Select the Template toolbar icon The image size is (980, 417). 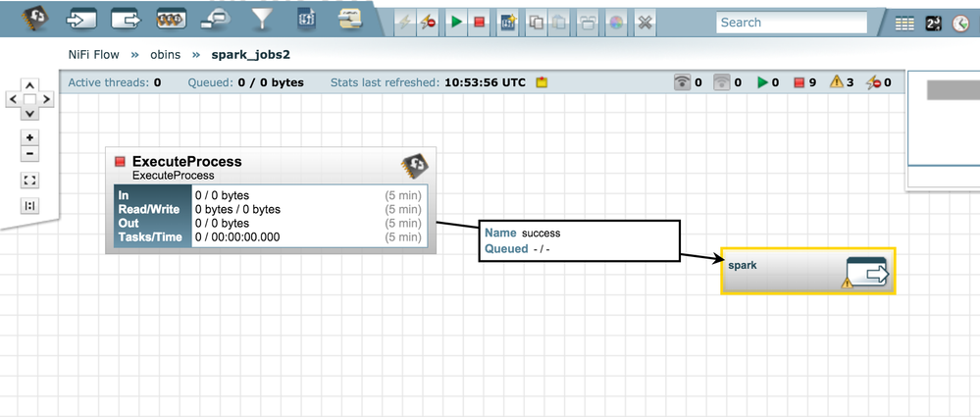(306, 19)
